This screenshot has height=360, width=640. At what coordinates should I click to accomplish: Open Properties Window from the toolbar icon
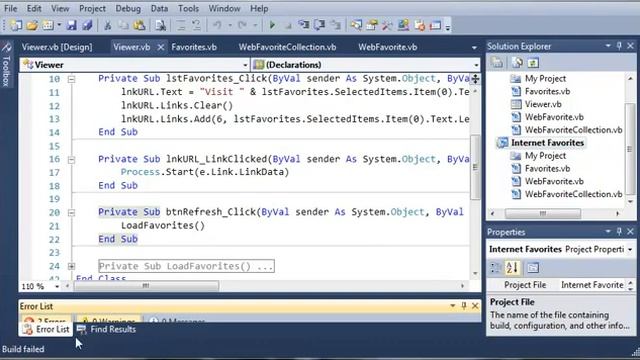[372, 25]
